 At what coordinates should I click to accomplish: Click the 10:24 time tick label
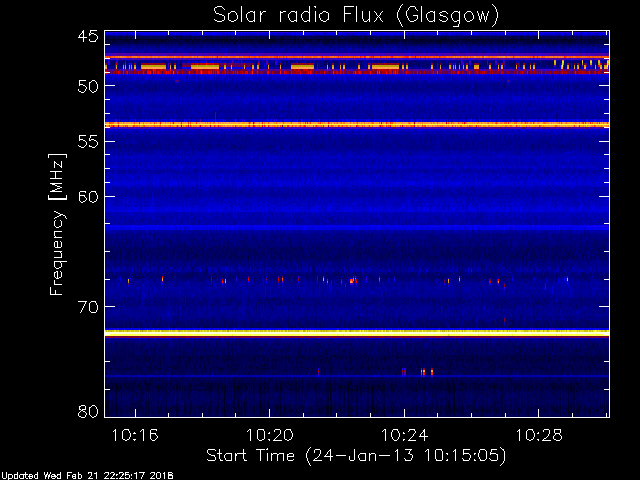tap(404, 435)
